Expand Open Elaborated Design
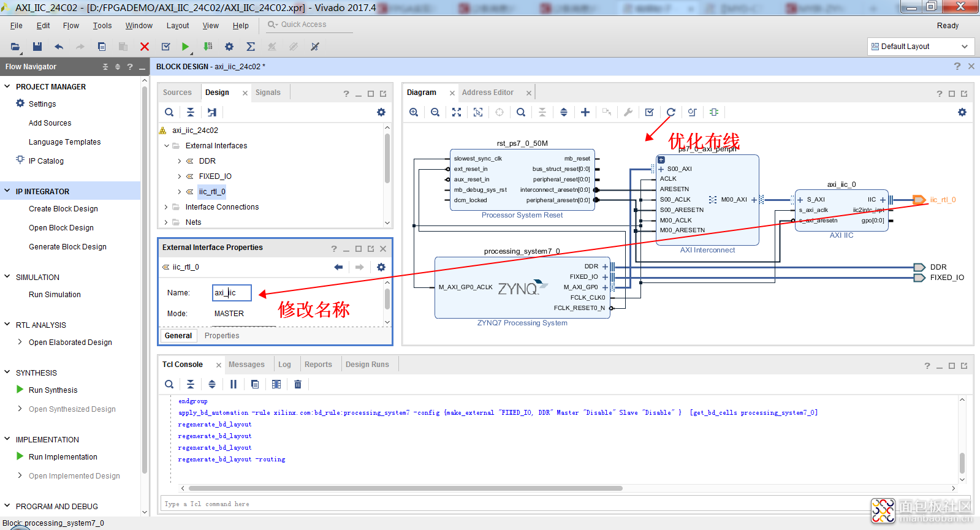Image resolution: width=980 pixels, height=530 pixels. click(20, 342)
